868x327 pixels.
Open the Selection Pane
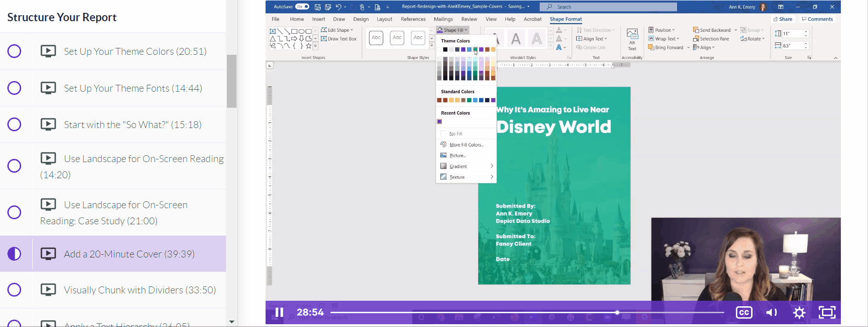point(711,39)
